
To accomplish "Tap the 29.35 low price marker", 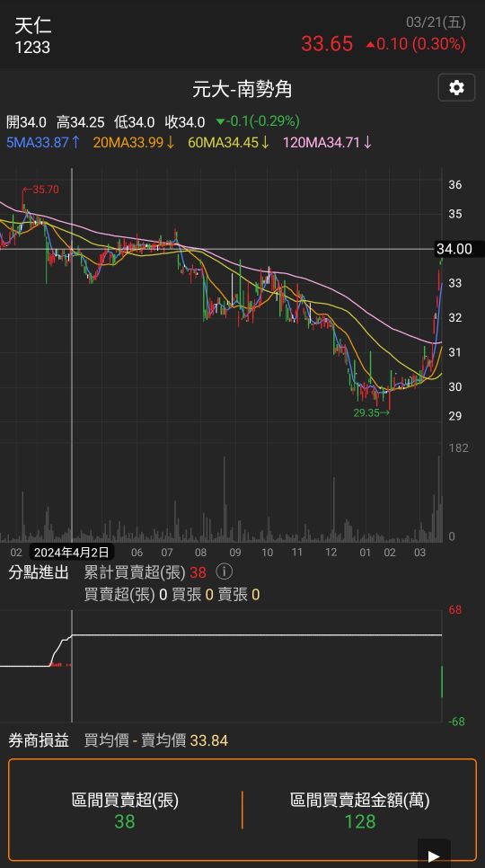I will click(372, 412).
